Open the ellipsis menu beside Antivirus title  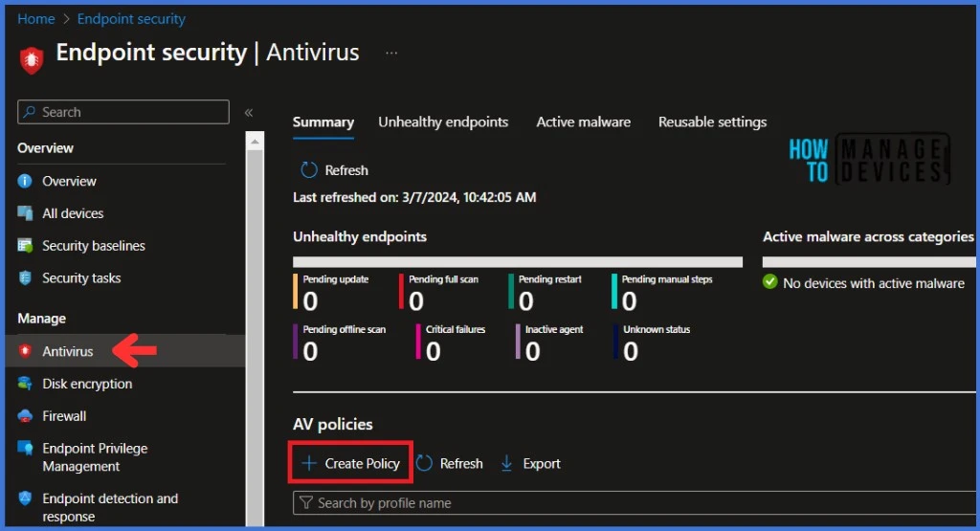click(x=391, y=54)
